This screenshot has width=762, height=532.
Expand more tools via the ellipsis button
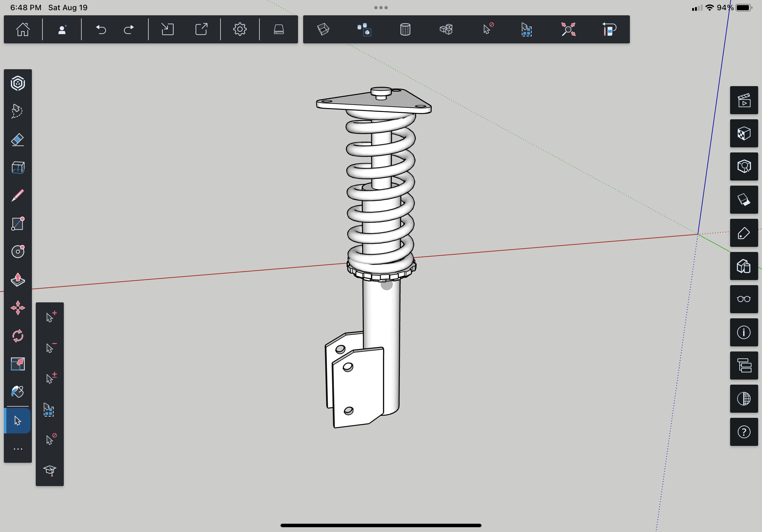pyautogui.click(x=18, y=449)
